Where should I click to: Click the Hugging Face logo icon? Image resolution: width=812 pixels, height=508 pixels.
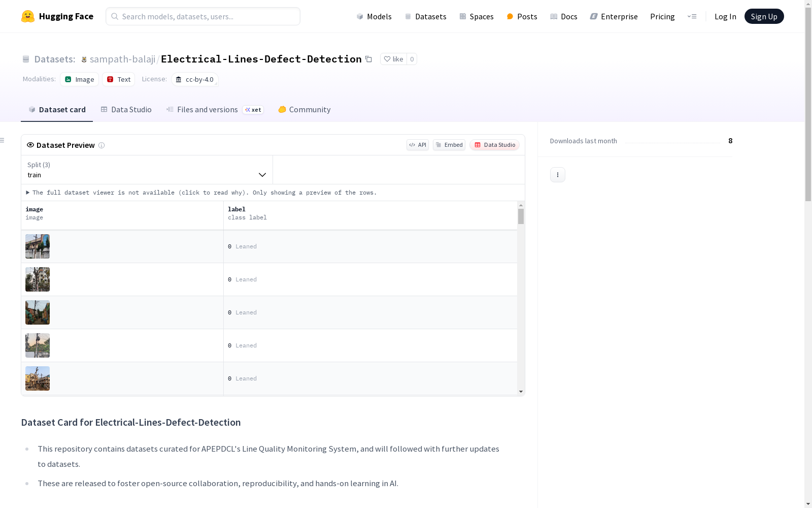coord(28,16)
